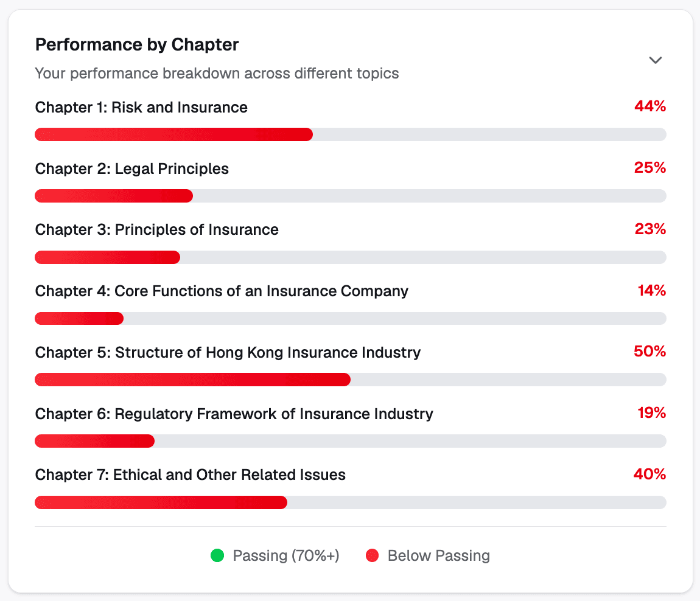
Task: Open Chapter 3: Principles of Insurance
Action: click(157, 229)
